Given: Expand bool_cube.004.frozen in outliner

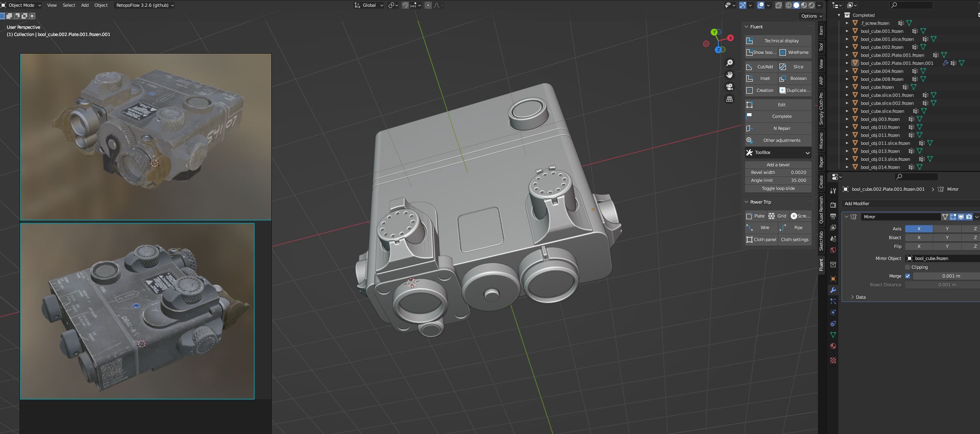Looking at the screenshot, I should click(847, 71).
